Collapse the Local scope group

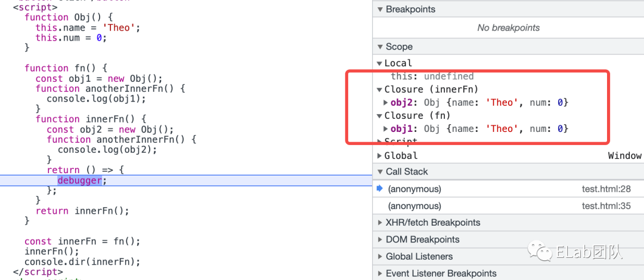tap(379, 63)
